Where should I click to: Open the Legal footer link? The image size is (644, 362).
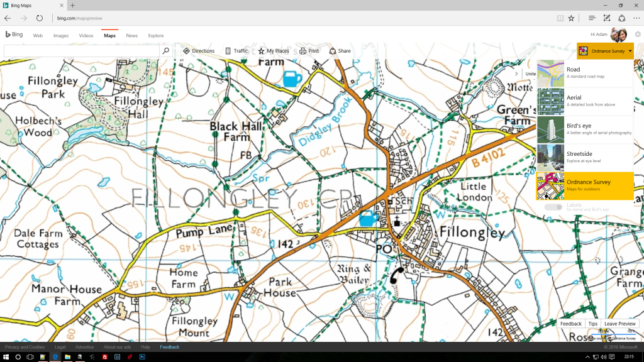coord(60,347)
